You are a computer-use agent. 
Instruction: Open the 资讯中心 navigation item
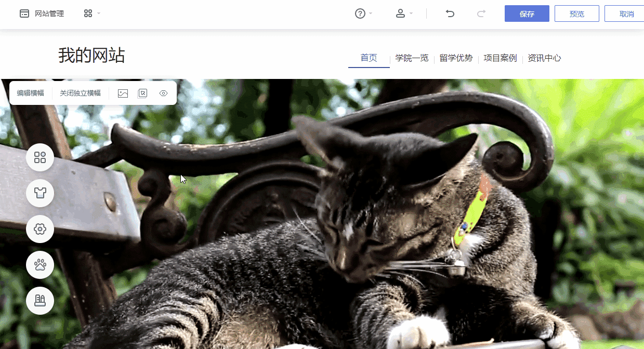[x=544, y=58]
